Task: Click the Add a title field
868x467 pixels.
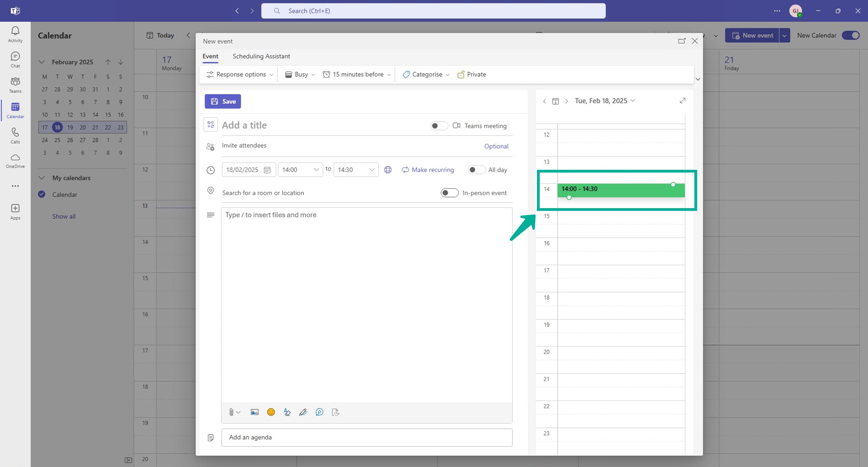Action: [x=324, y=125]
